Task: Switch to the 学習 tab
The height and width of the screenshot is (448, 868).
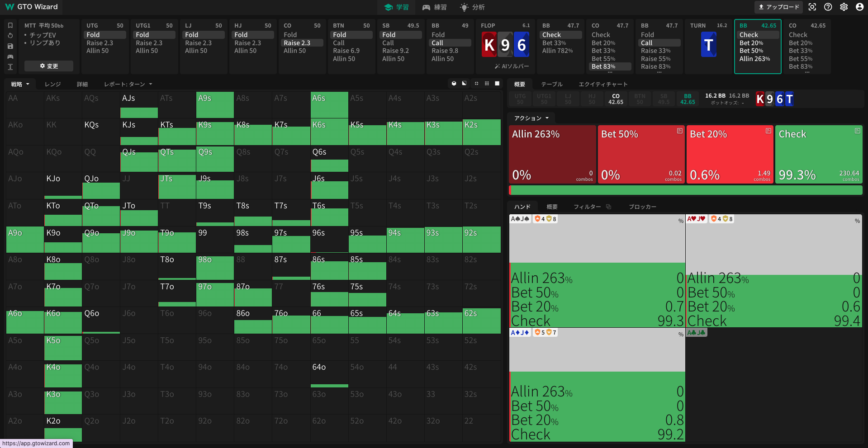Action: coord(396,7)
